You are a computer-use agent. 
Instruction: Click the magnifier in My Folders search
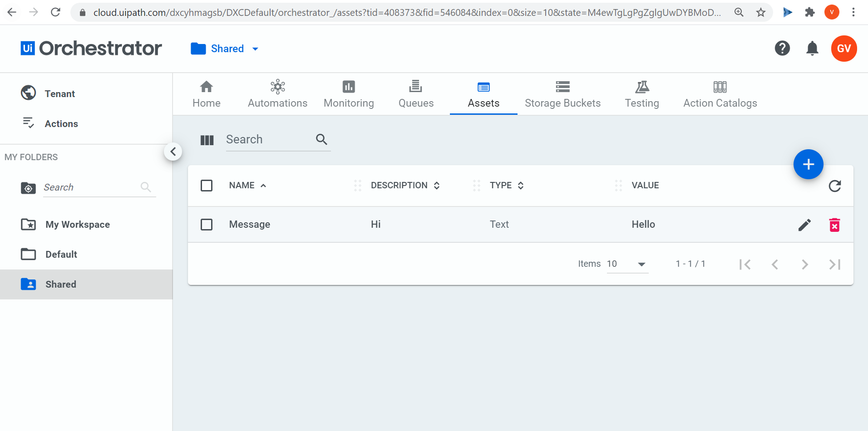[x=146, y=187]
